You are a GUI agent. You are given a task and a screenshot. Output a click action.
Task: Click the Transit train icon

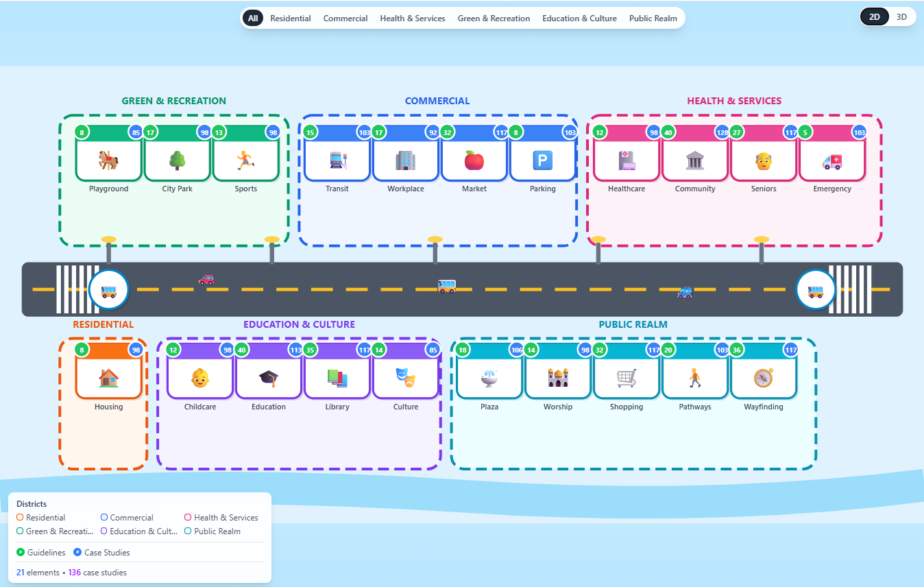[x=337, y=160]
